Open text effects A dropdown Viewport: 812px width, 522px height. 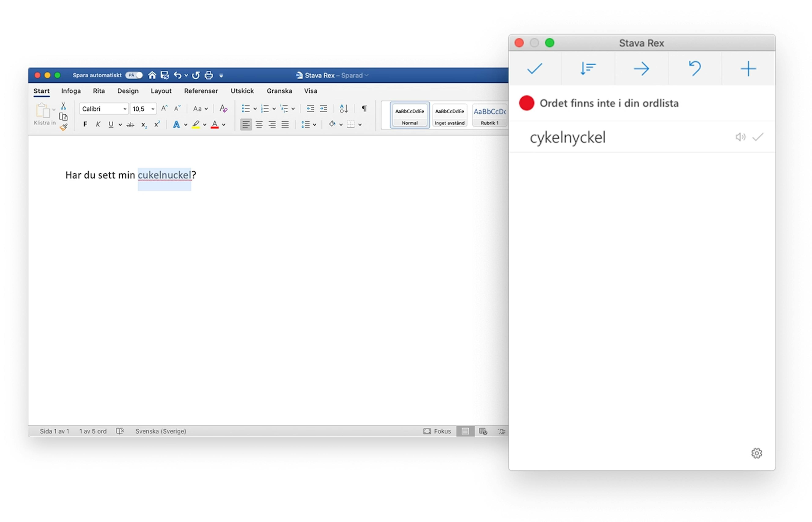(x=185, y=125)
